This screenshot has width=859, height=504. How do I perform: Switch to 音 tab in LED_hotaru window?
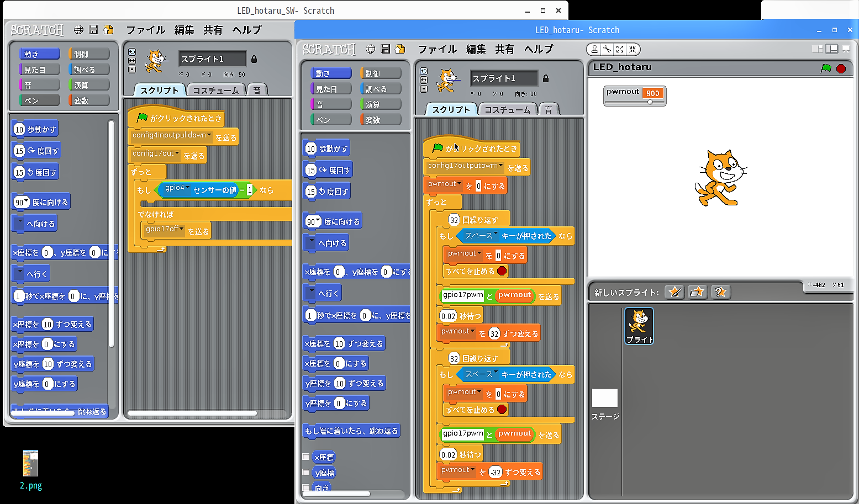click(x=548, y=109)
